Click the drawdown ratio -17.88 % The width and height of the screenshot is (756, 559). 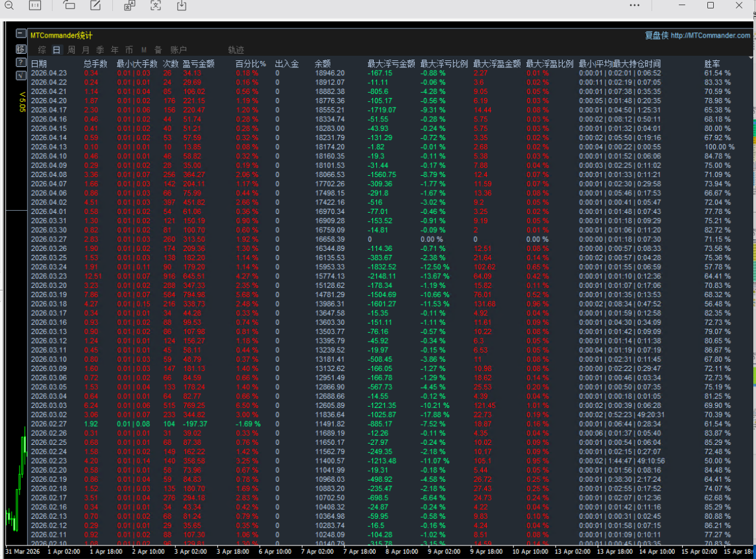click(435, 414)
